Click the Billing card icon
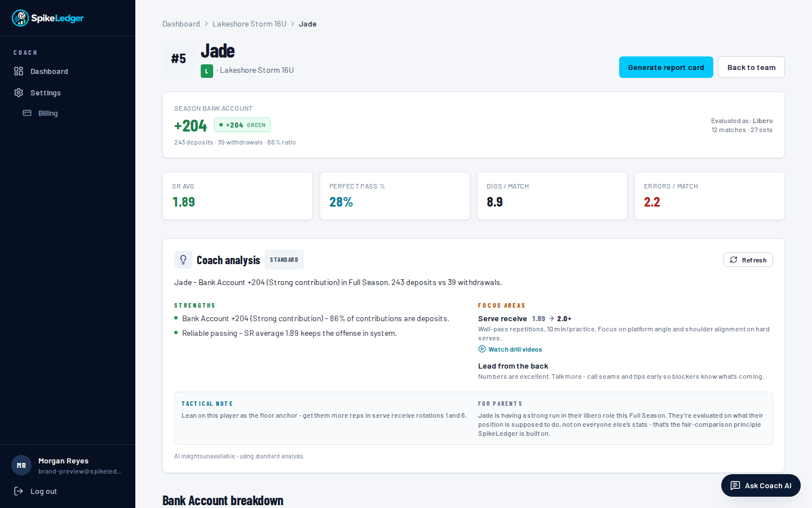 (x=27, y=113)
